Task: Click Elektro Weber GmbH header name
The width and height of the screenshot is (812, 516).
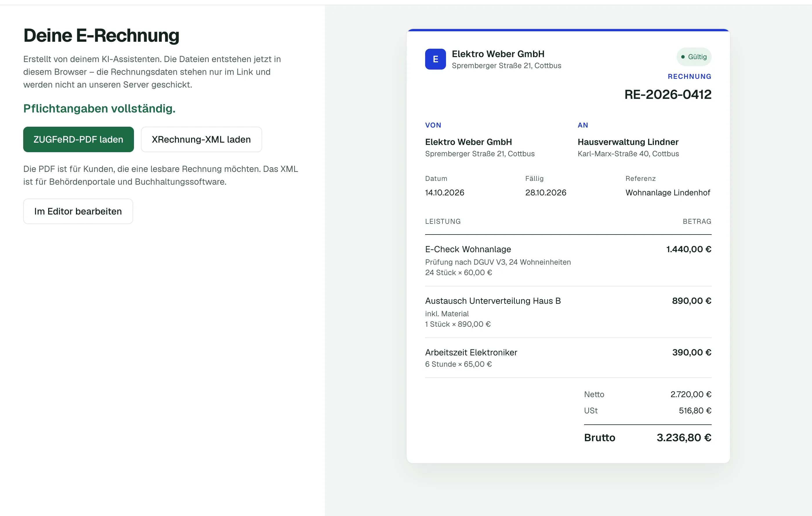Action: [498, 54]
